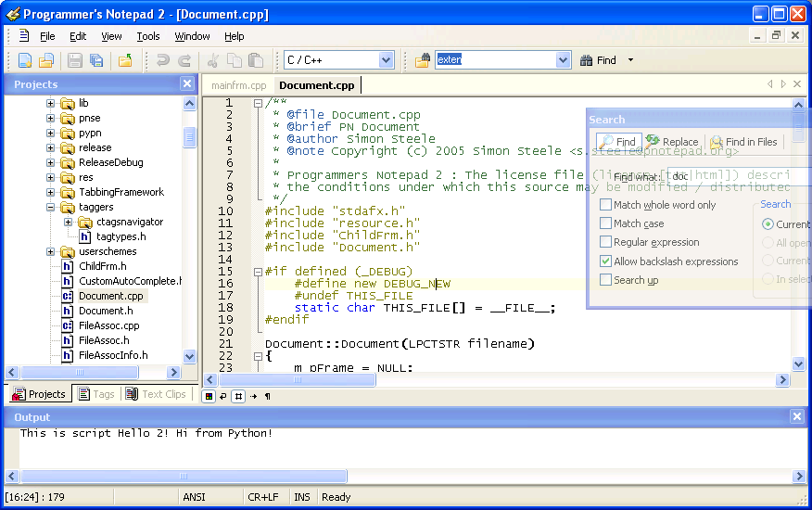The height and width of the screenshot is (510, 812).
Task: Click the Undo toolbar icon
Action: pyautogui.click(x=162, y=60)
